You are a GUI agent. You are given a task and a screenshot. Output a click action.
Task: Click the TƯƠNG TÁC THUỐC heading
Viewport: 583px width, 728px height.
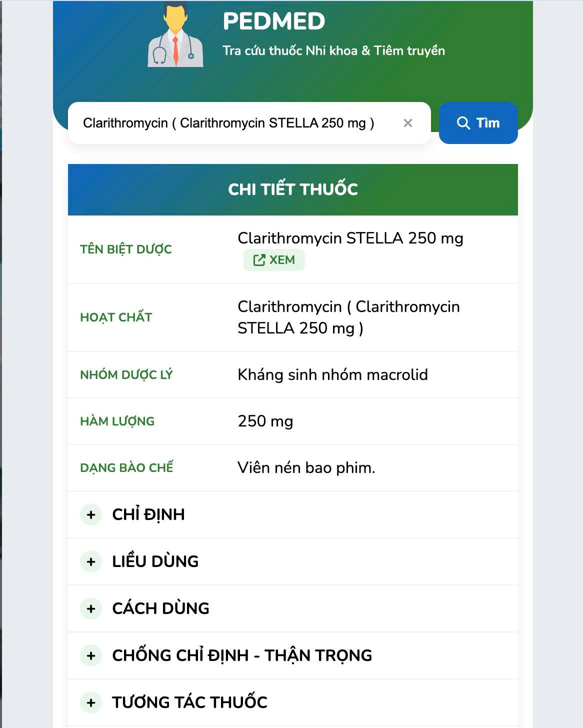tap(189, 702)
